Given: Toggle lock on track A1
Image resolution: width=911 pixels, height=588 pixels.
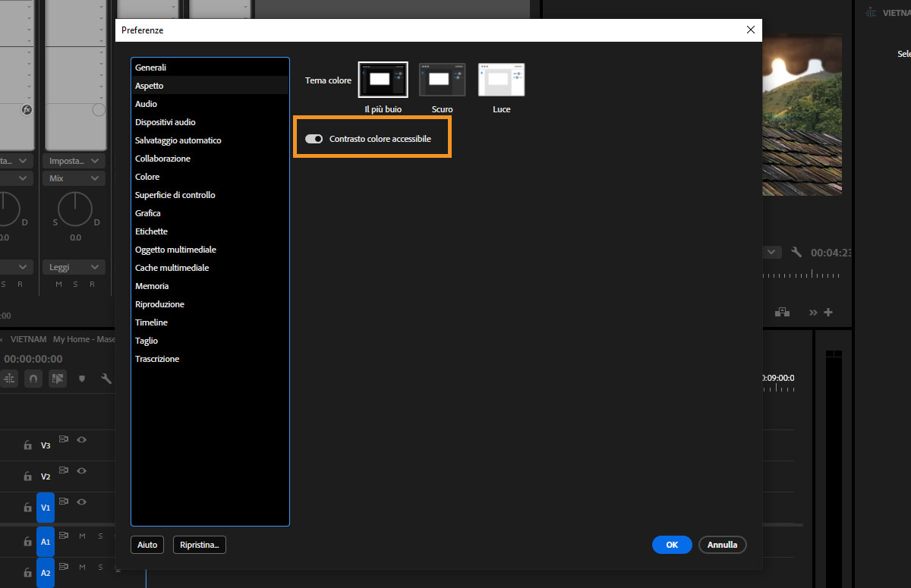Looking at the screenshot, I should 27,542.
